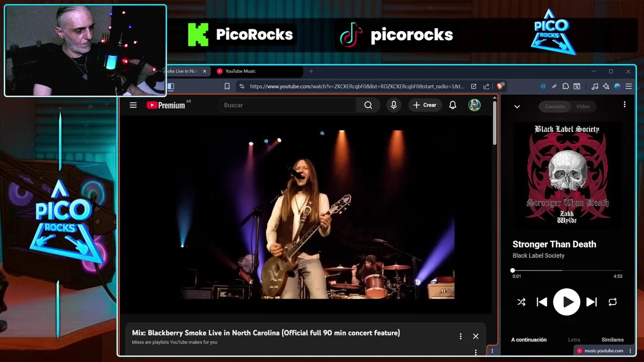This screenshot has width=644, height=362.
Task: View site information icon in address bar
Action: point(242,86)
